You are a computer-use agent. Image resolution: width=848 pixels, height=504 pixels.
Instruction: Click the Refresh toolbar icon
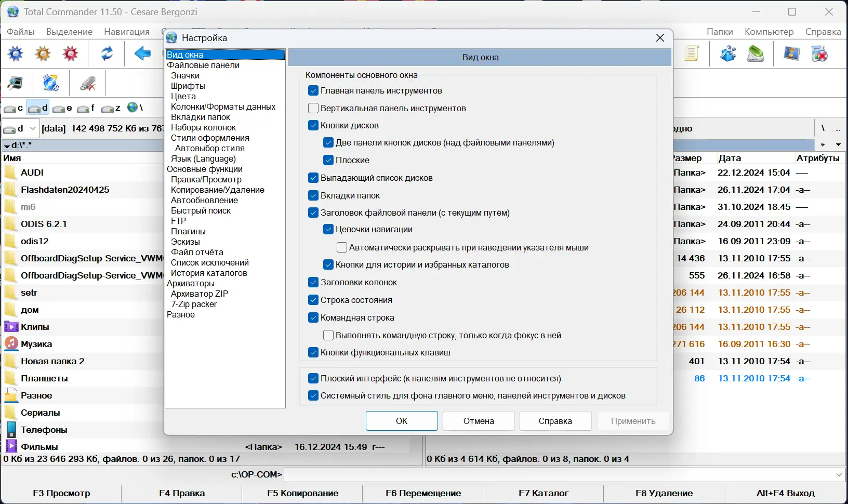coord(108,54)
